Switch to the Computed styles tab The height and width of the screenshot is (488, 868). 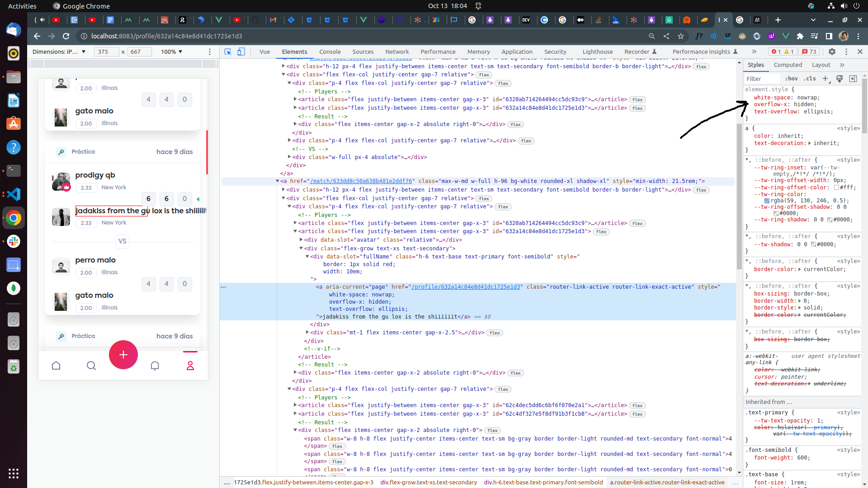788,65
